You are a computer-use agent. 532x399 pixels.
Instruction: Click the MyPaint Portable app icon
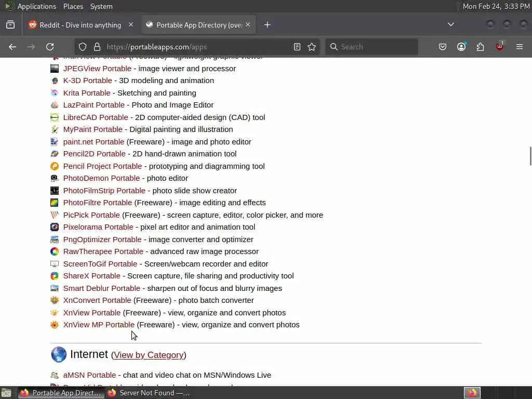coord(54,129)
